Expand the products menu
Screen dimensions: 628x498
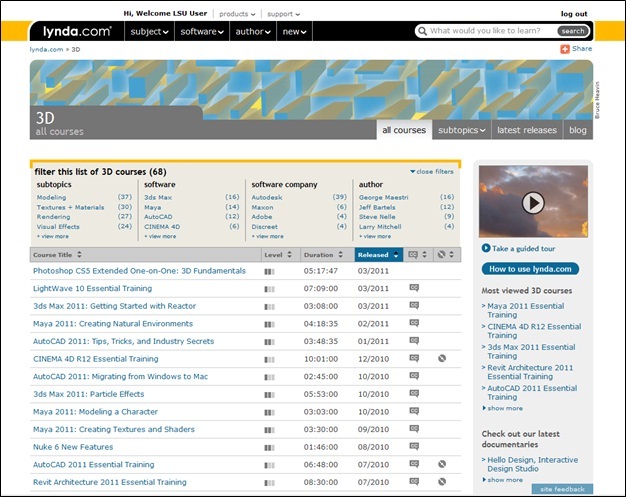click(237, 14)
